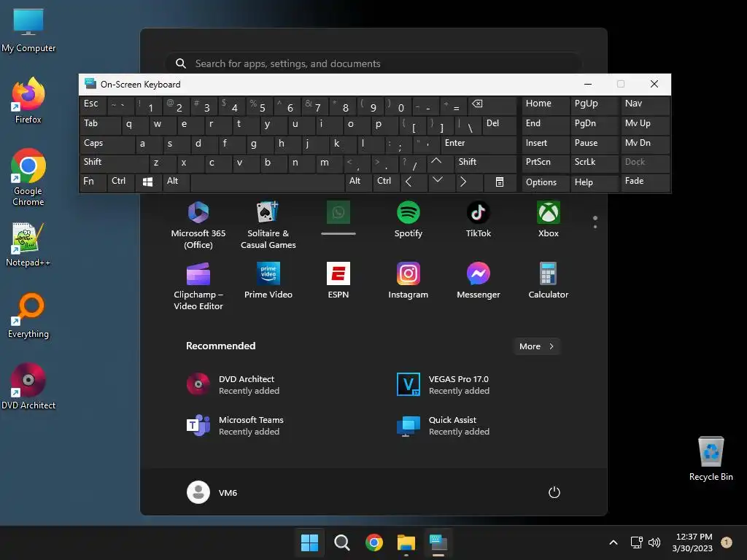
Task: Open Search from the taskbar
Action: 341,542
